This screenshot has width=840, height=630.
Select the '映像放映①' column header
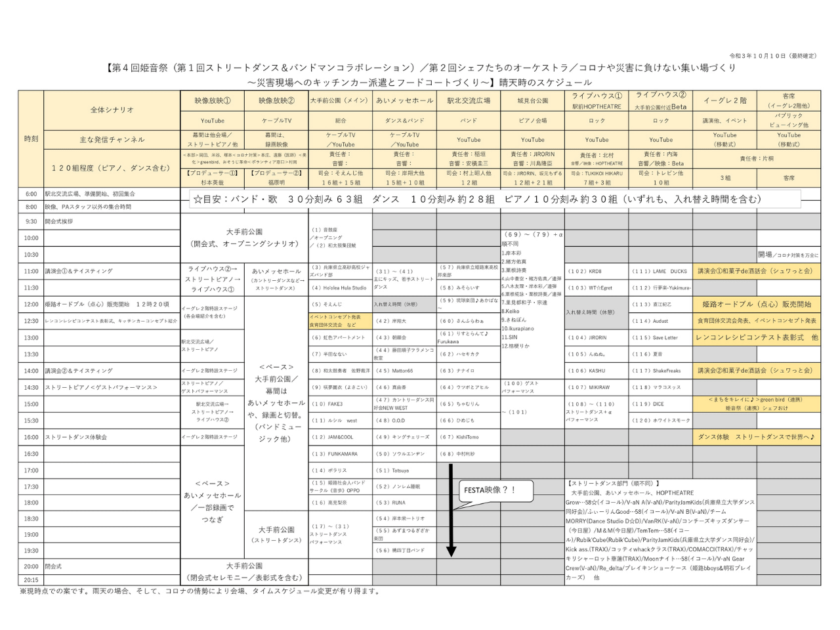[212, 101]
